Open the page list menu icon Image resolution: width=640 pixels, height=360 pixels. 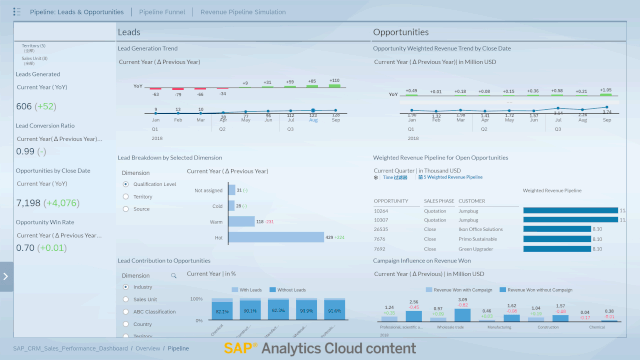[17, 12]
